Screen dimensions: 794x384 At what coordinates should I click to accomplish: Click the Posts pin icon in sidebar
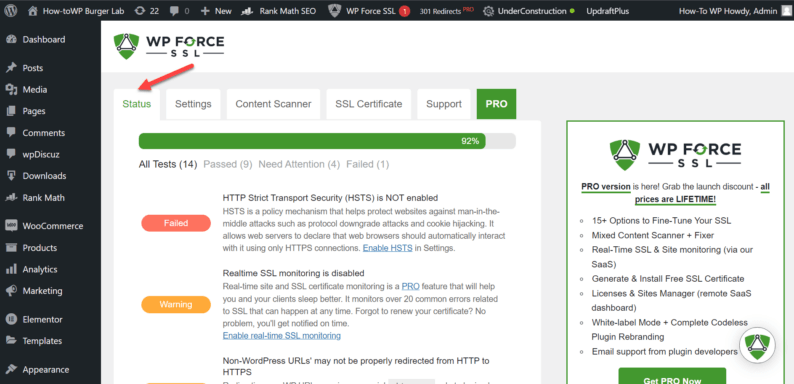point(12,68)
